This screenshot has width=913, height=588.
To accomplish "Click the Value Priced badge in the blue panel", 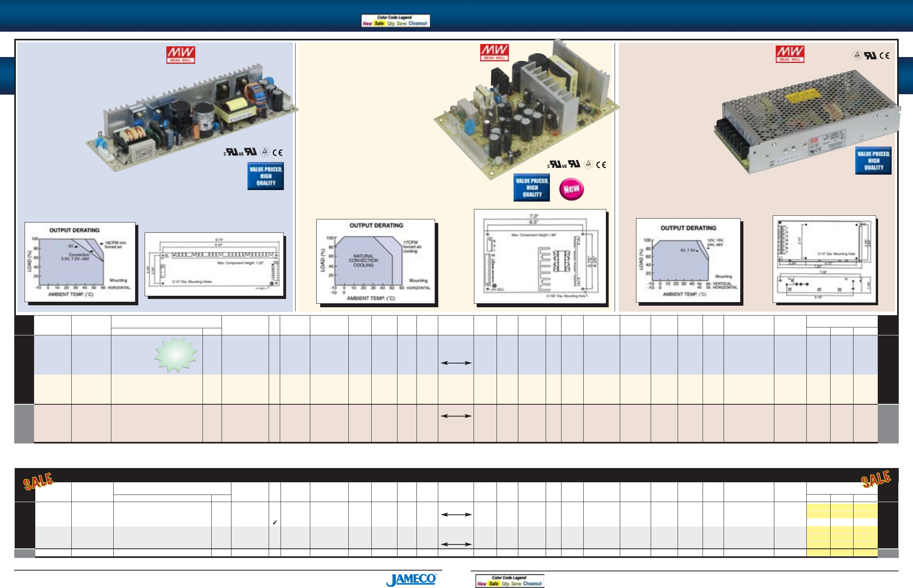I will [x=265, y=176].
